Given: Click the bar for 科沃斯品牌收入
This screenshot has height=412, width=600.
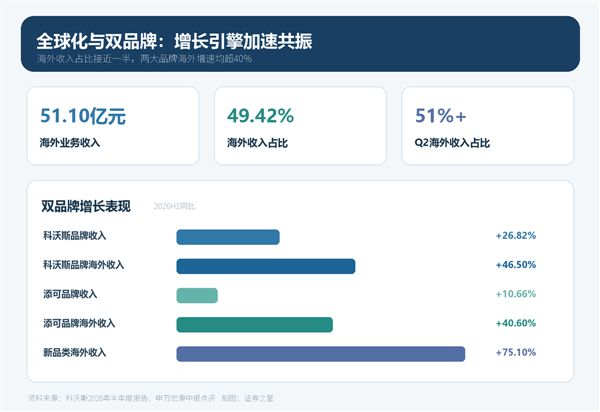Looking at the screenshot, I should (x=228, y=237).
